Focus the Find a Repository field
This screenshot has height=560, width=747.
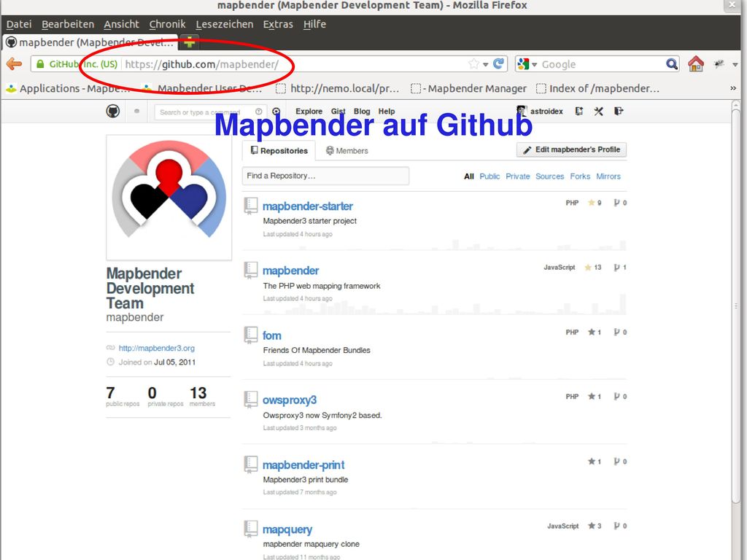click(x=326, y=176)
